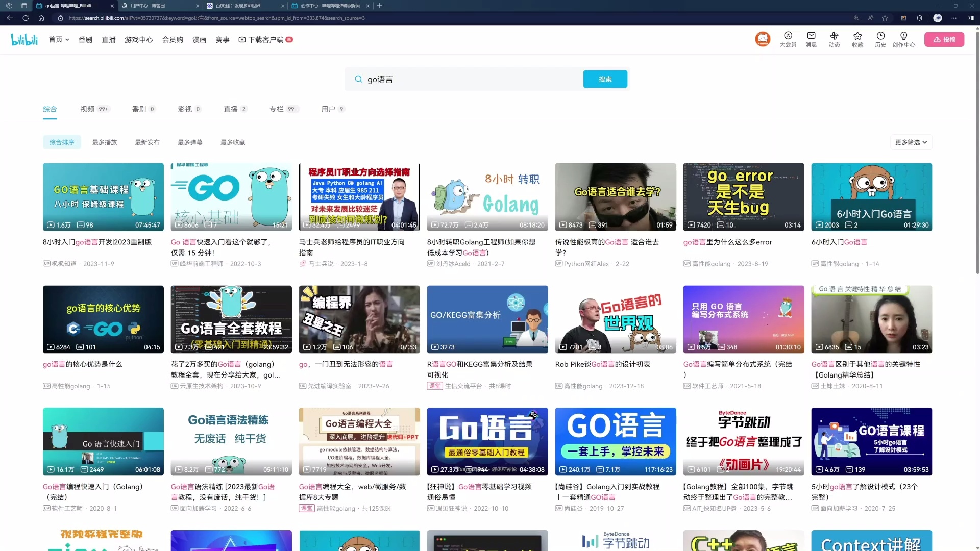This screenshot has width=980, height=551.
Task: Open the 收藏 favorites icon
Action: click(857, 39)
